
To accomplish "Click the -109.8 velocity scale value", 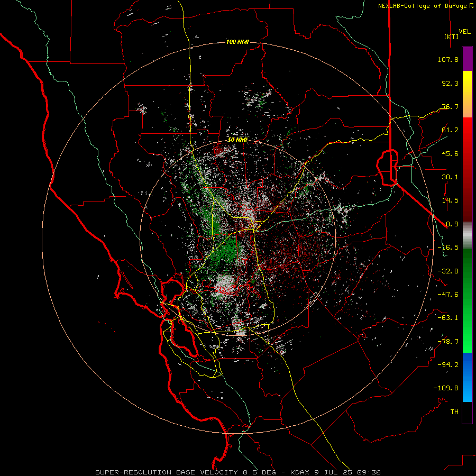I will (x=446, y=388).
